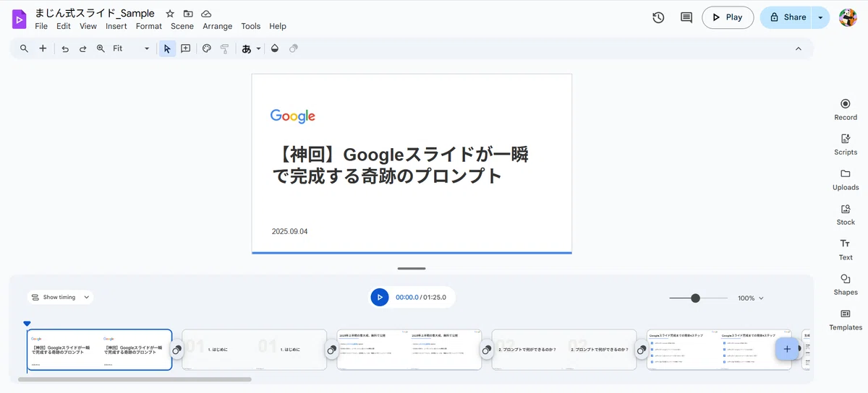
Task: Open the File menu
Action: coord(41,26)
